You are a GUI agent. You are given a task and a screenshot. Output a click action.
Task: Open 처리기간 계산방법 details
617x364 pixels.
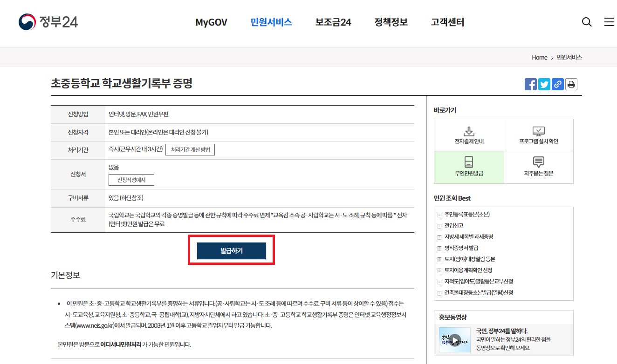tap(190, 150)
